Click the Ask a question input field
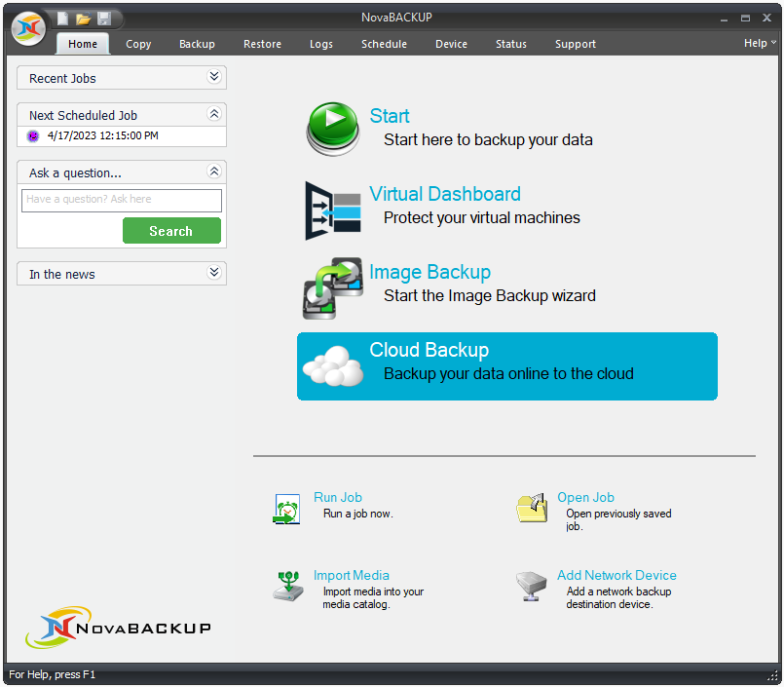784x687 pixels. tap(122, 200)
